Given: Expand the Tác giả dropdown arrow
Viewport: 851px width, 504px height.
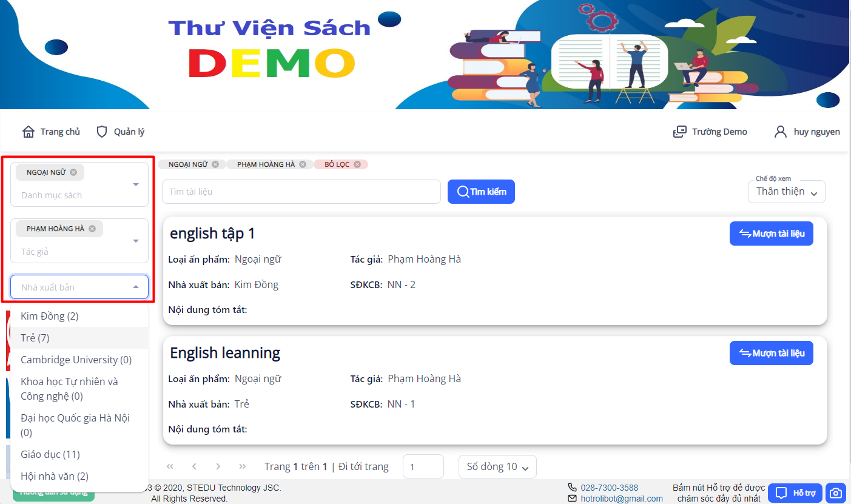Looking at the screenshot, I should (136, 241).
